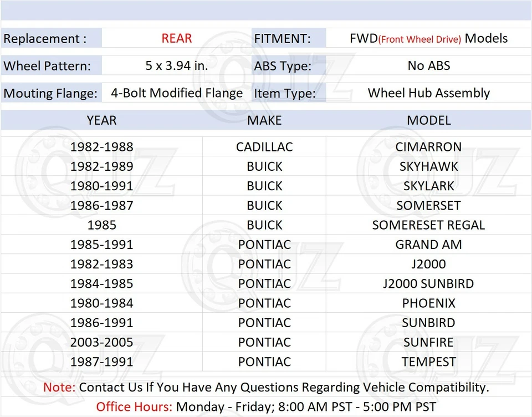
Task: Select the SKYHAWK model cell
Action: click(x=428, y=166)
